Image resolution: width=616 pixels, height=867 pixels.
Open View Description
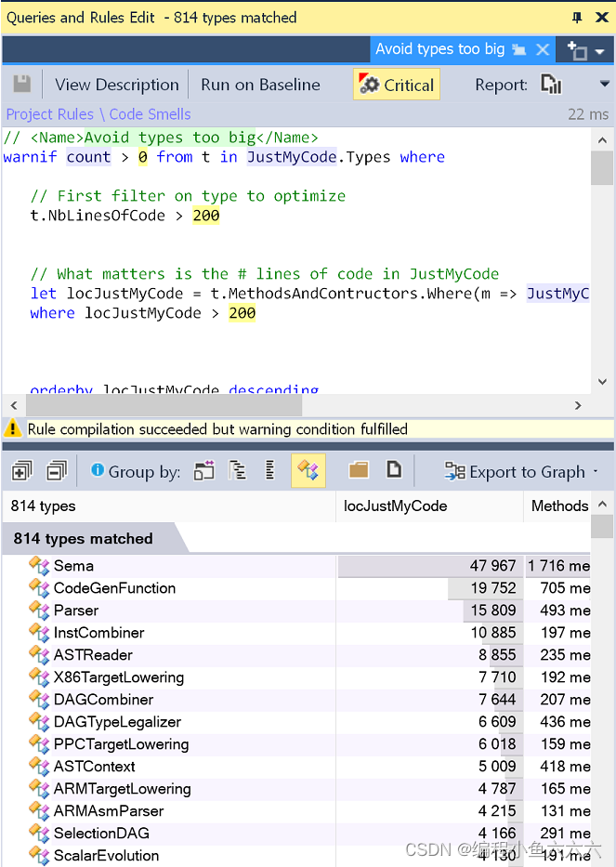click(x=117, y=85)
